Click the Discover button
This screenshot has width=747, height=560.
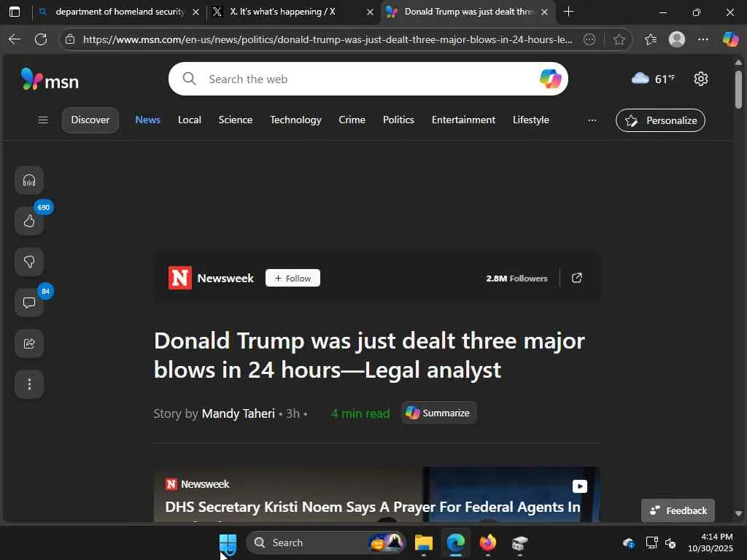pyautogui.click(x=90, y=120)
